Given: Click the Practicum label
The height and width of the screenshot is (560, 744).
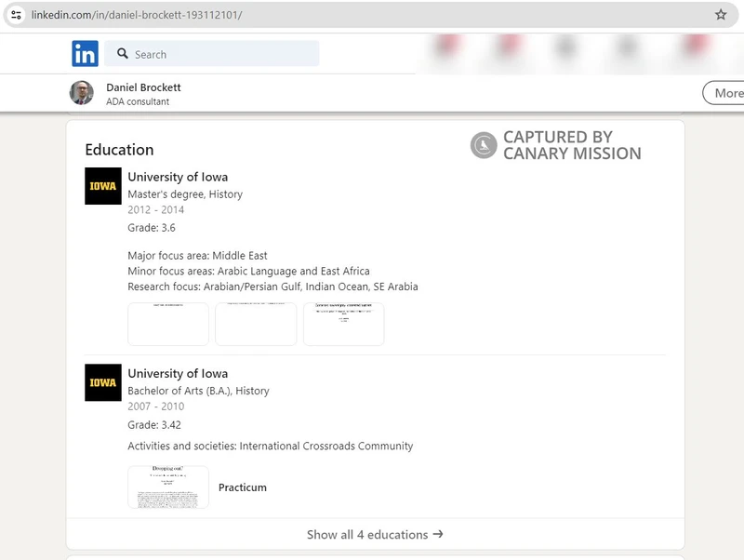Looking at the screenshot, I should click(243, 487).
